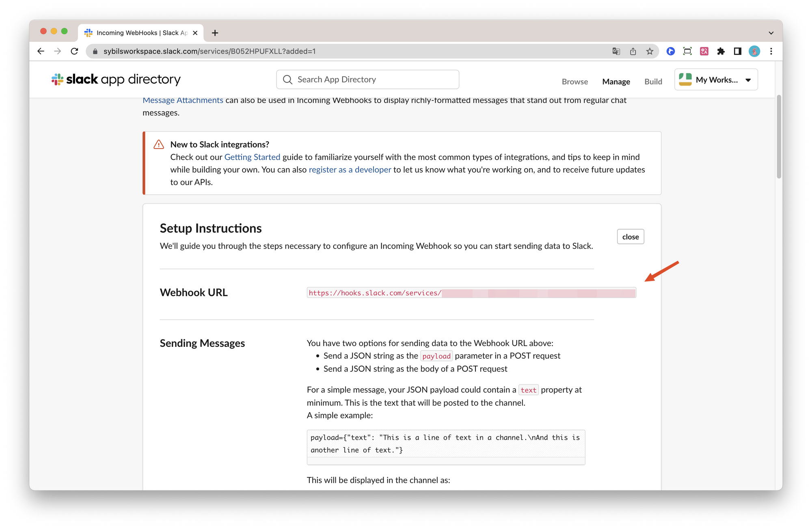Click the browser extensions puzzle icon
Image resolution: width=812 pixels, height=529 pixels.
tap(721, 52)
